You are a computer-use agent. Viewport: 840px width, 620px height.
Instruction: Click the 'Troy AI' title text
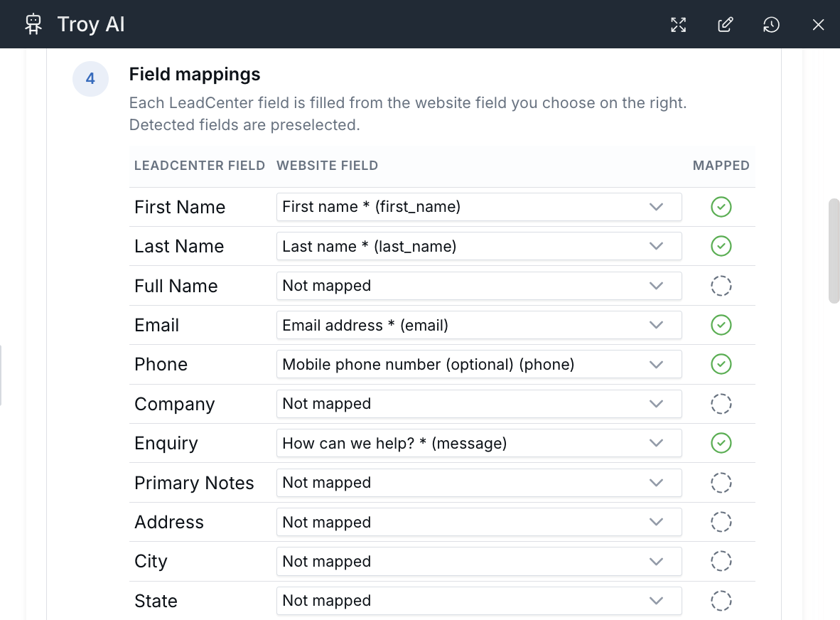tap(90, 25)
